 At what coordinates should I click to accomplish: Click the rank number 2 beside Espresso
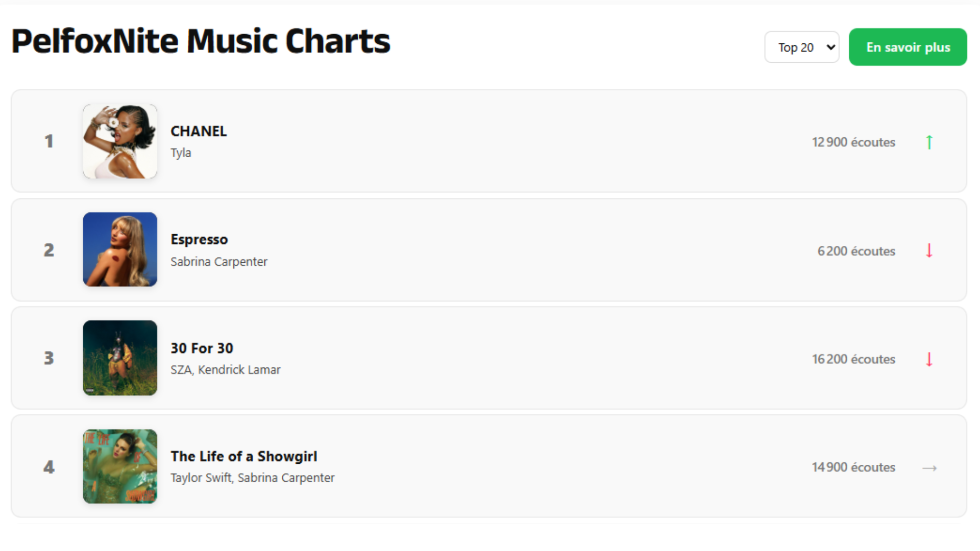[x=49, y=251]
